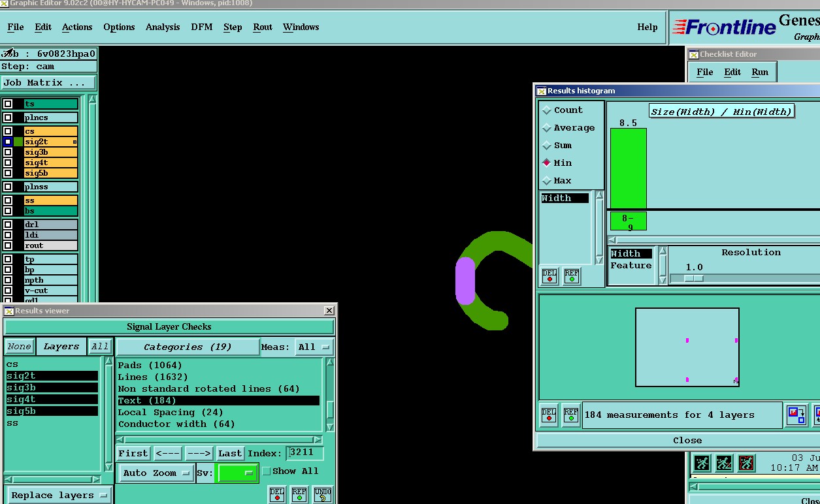Click the Categories (19) button
This screenshot has height=504, width=820.
188,347
